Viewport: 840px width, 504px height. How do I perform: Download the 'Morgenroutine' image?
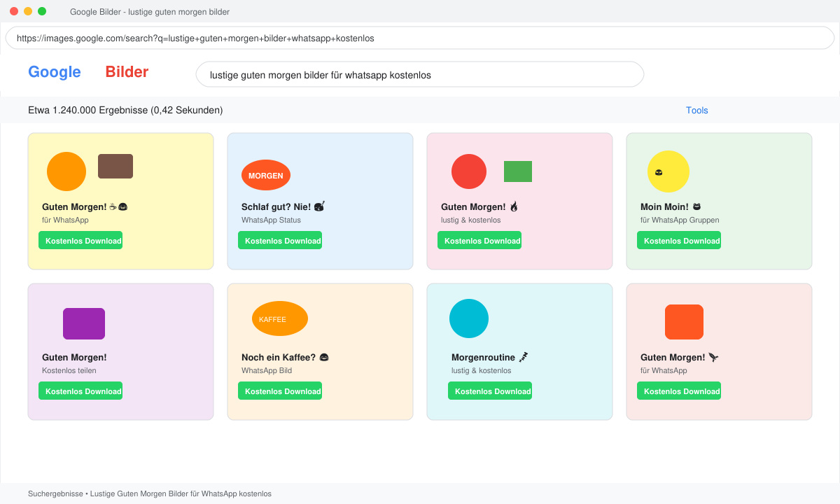click(x=490, y=391)
